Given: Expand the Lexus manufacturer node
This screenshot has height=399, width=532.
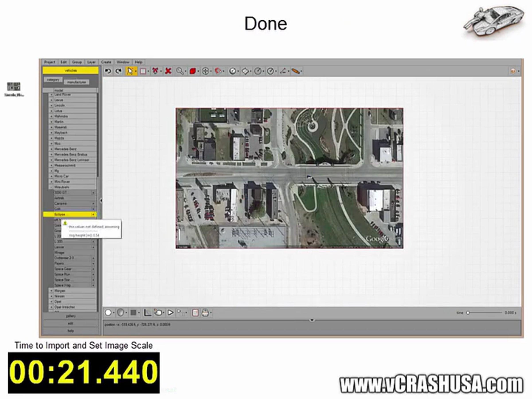Looking at the screenshot, I should 51,100.
